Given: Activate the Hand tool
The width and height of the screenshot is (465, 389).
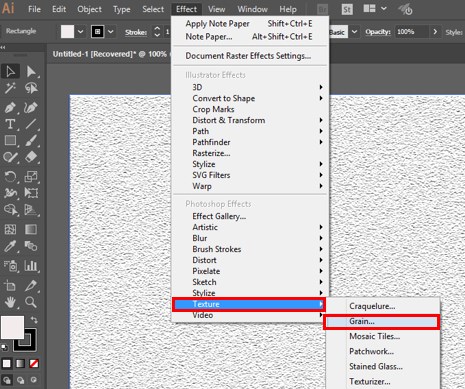Looking at the screenshot, I should 10,302.
